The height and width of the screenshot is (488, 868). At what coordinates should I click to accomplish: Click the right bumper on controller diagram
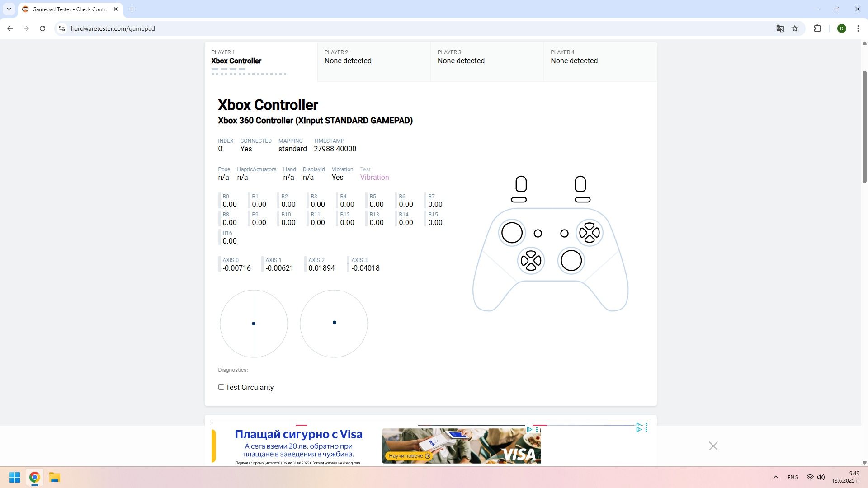[583, 200]
